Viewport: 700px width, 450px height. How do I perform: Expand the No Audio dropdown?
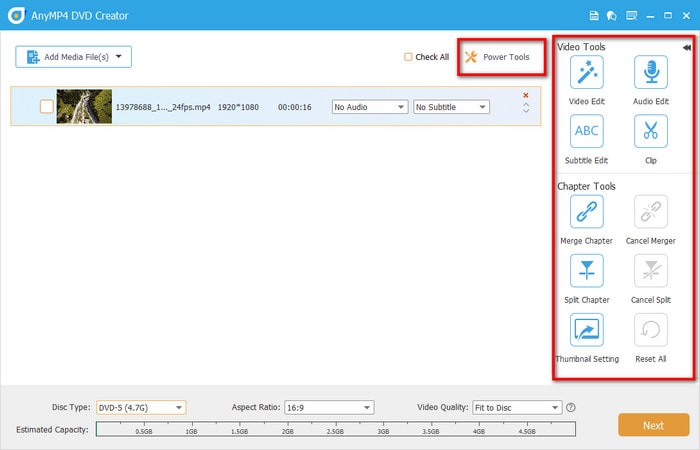370,107
